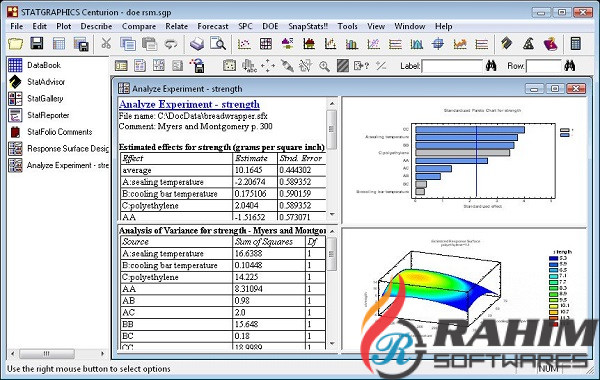Click the hatched fill pattern icon
Viewport: 600px width, 380px height.
[x=343, y=66]
